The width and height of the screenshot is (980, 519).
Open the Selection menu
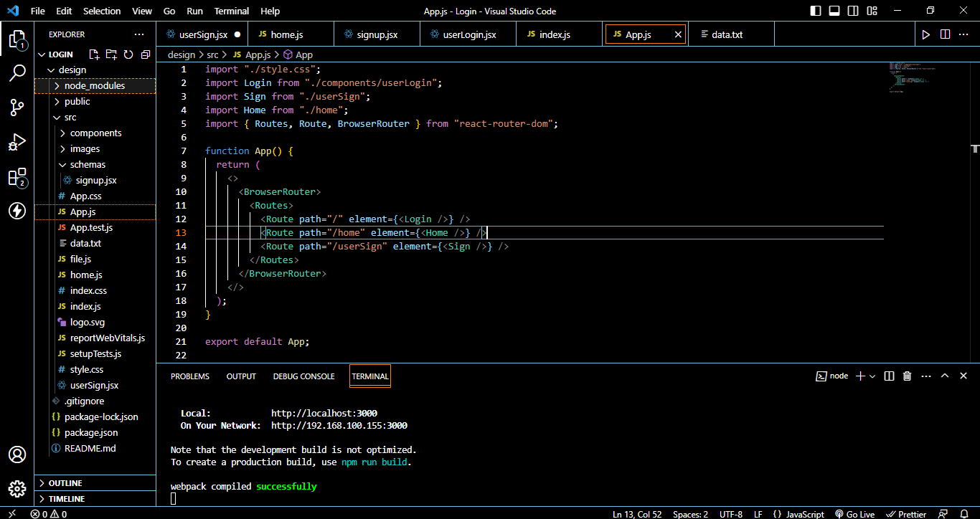(x=102, y=11)
